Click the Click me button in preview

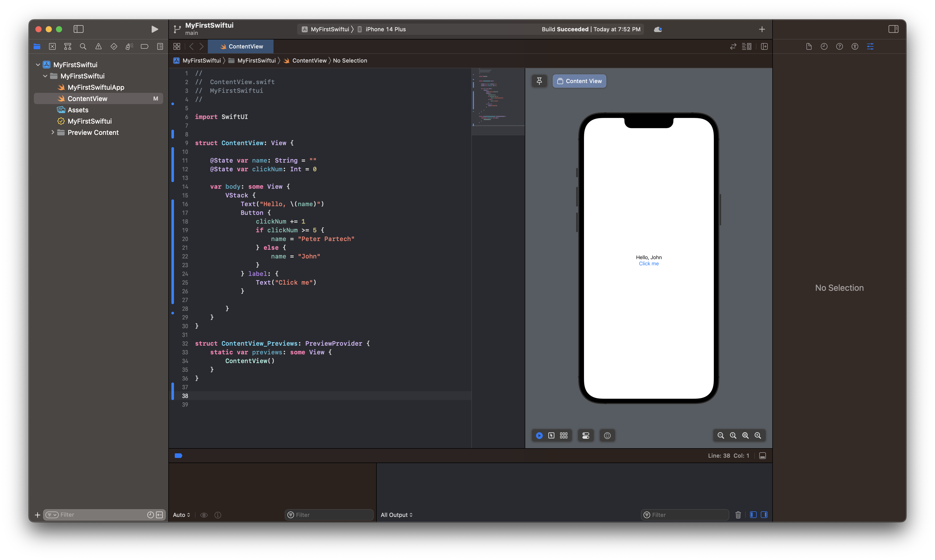click(x=648, y=264)
